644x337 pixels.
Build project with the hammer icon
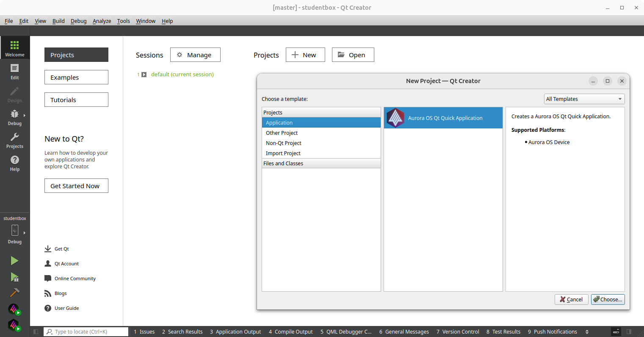coord(14,293)
